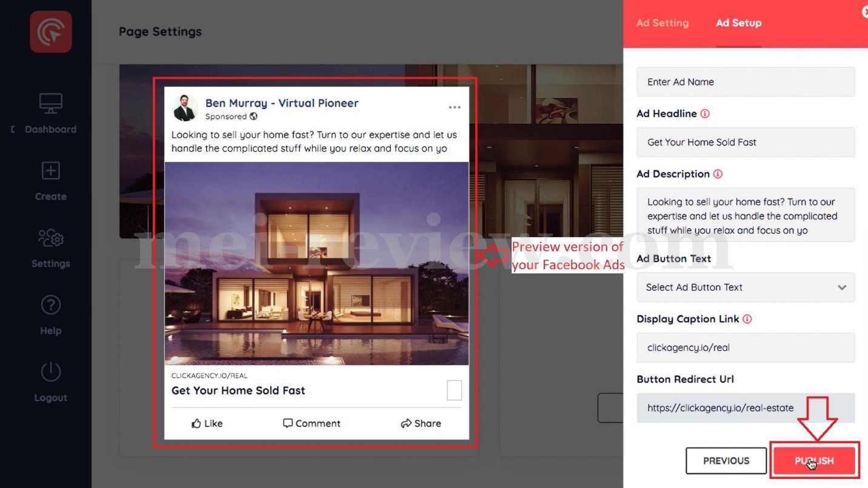Click the Logout power icon

point(51,372)
